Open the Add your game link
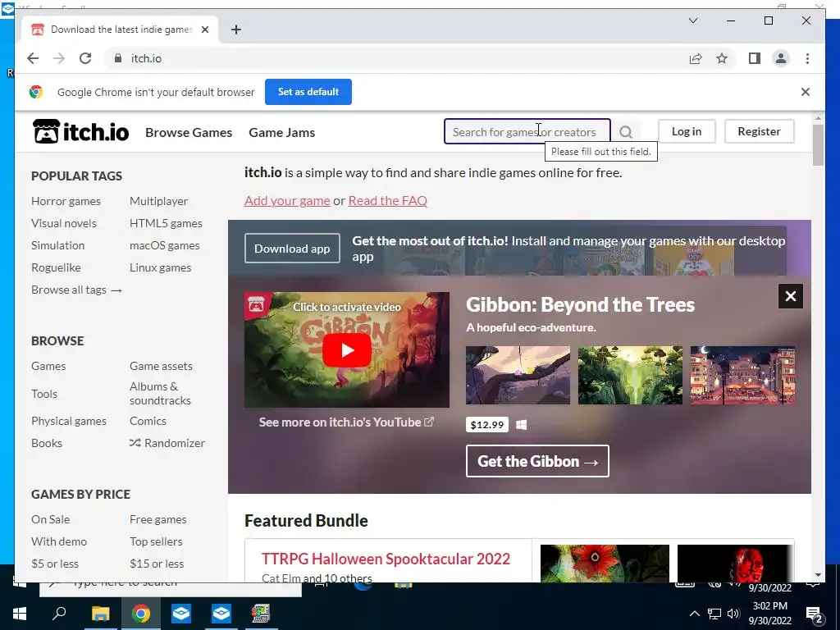 click(x=287, y=201)
